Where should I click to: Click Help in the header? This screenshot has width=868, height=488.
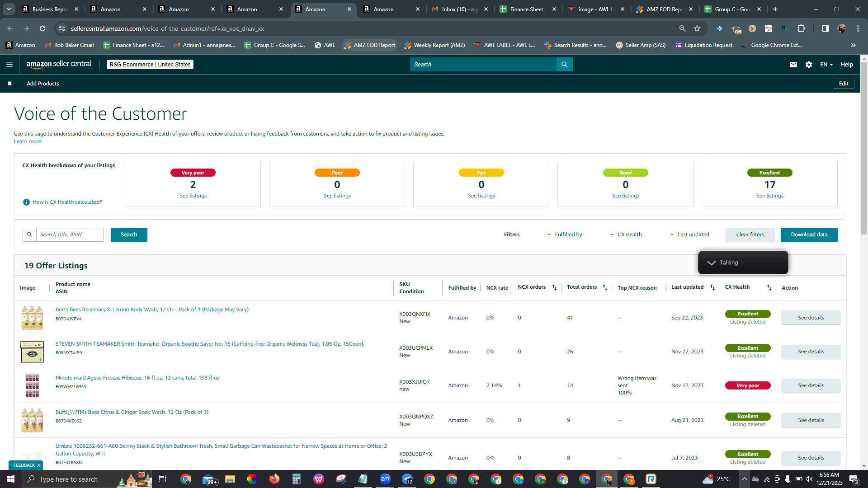point(847,65)
